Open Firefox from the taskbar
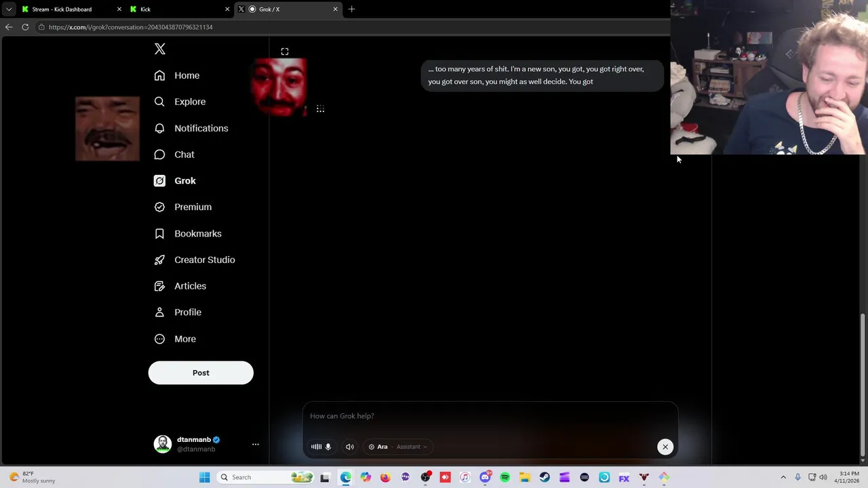Image resolution: width=868 pixels, height=488 pixels. point(385,477)
